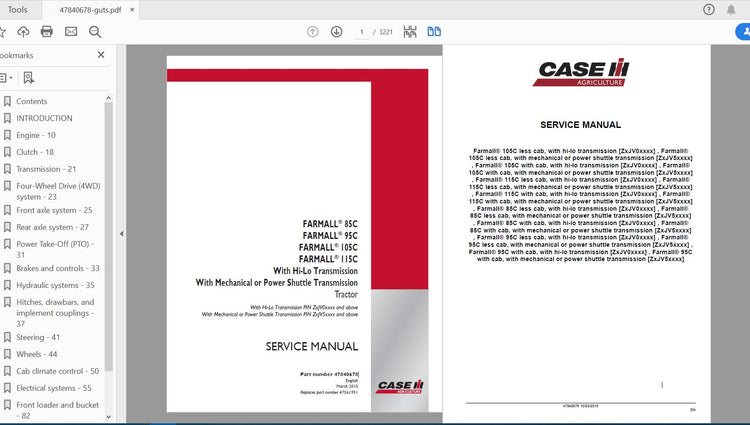Open Four-Wheel Drive (4WD) system bookmark
The height and width of the screenshot is (425, 750).
(58, 191)
